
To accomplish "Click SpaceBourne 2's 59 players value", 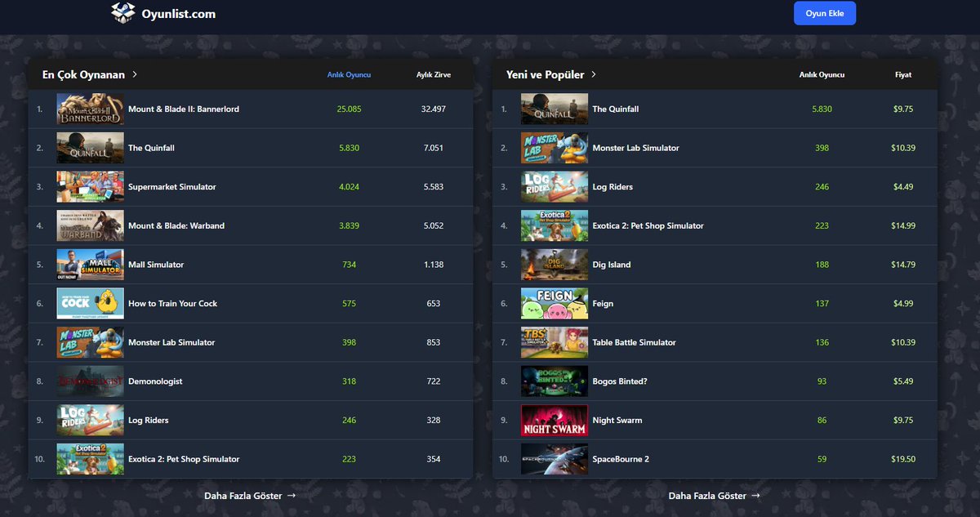I will tap(822, 459).
